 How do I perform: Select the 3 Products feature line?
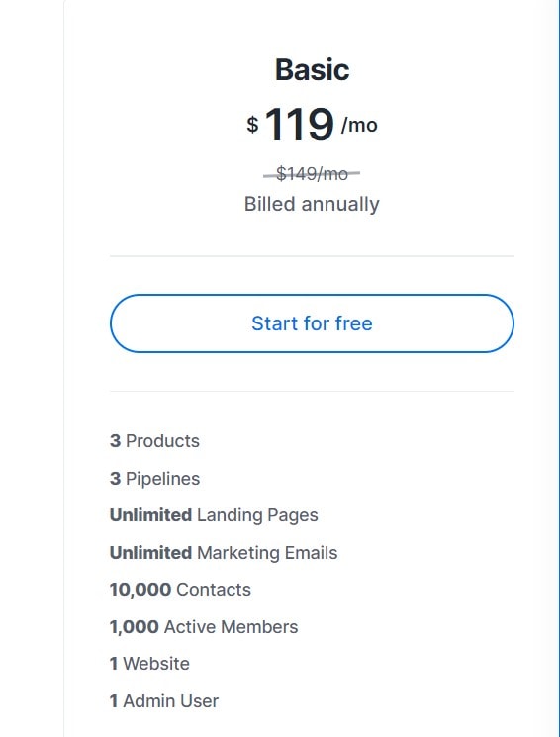(x=154, y=441)
